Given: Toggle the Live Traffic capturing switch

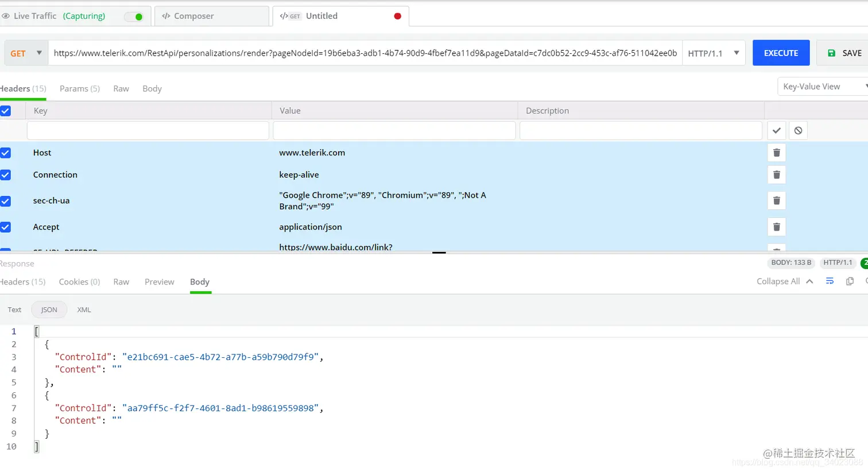Looking at the screenshot, I should click(134, 17).
